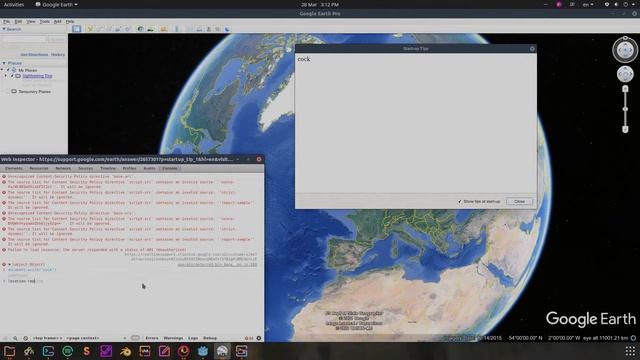640x360 pixels.
Task: Click the compass look-around navigation ring
Action: pyautogui.click(x=625, y=50)
